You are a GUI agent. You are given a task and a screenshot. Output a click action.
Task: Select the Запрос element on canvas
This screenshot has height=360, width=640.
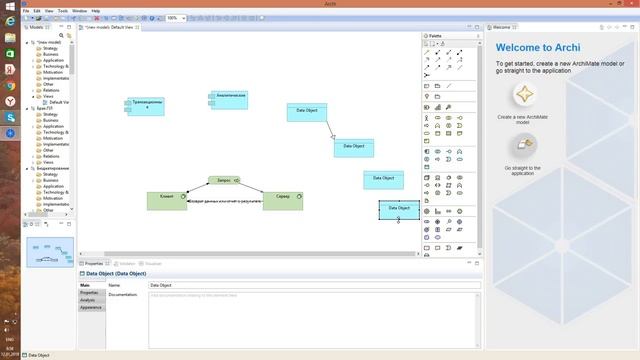pos(224,180)
